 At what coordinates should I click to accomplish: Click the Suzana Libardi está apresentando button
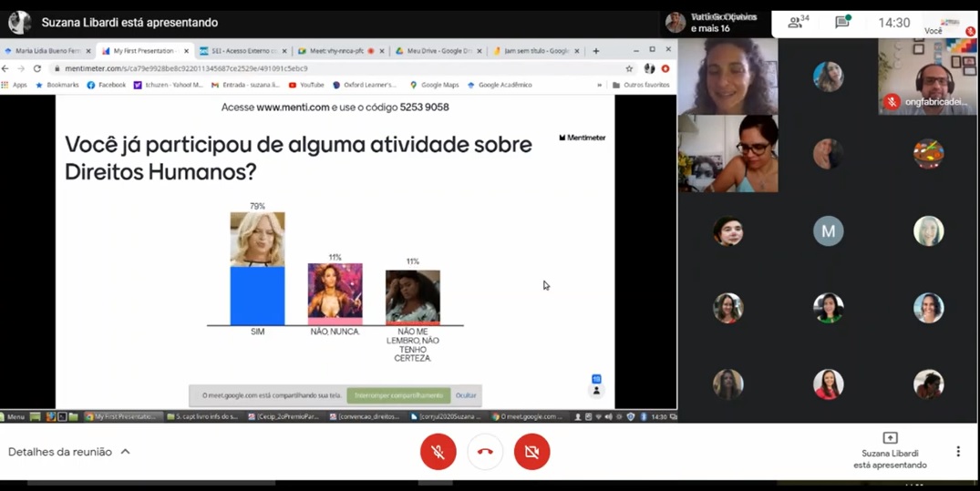point(890,452)
